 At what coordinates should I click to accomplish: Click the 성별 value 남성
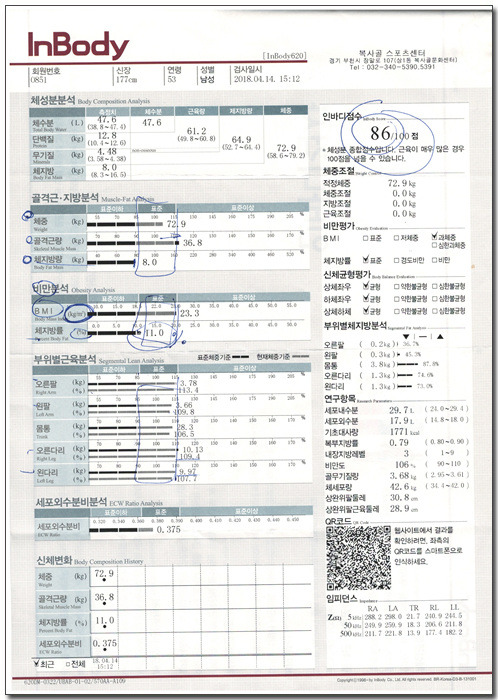point(207,79)
